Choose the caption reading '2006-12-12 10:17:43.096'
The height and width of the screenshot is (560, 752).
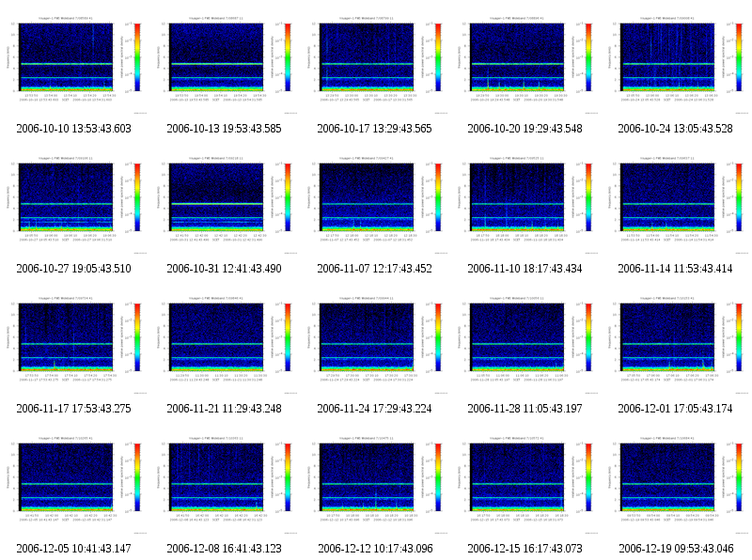tap(375, 549)
